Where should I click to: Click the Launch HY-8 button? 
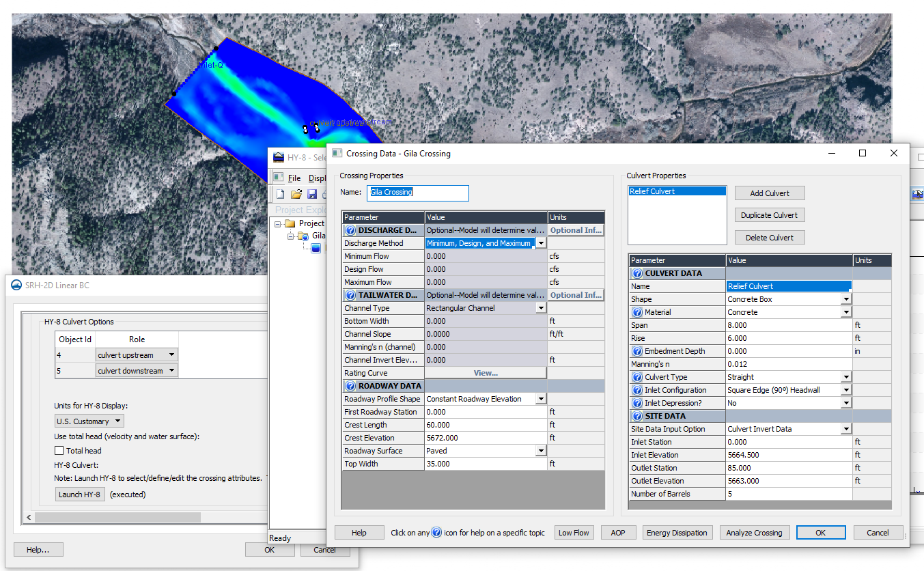[x=80, y=495]
